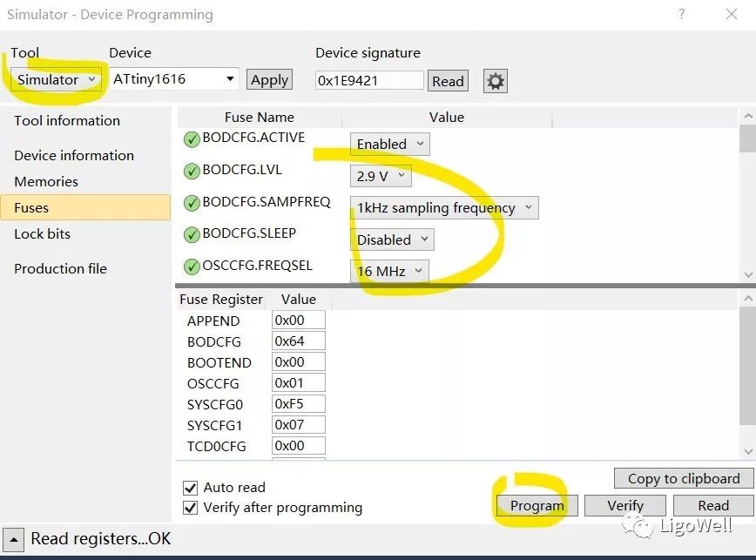Close the Device Programming dialog
This screenshot has width=756, height=560.
(x=732, y=14)
